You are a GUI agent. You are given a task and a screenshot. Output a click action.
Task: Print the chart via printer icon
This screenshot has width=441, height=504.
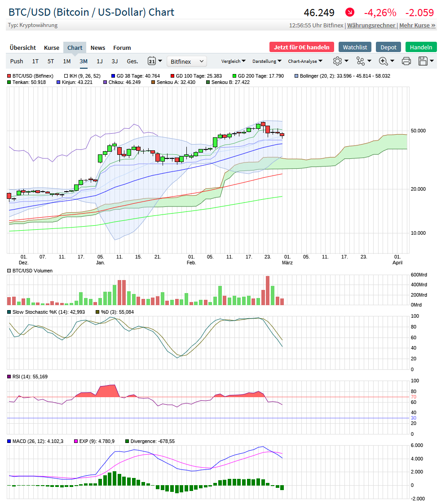pyautogui.click(x=406, y=61)
